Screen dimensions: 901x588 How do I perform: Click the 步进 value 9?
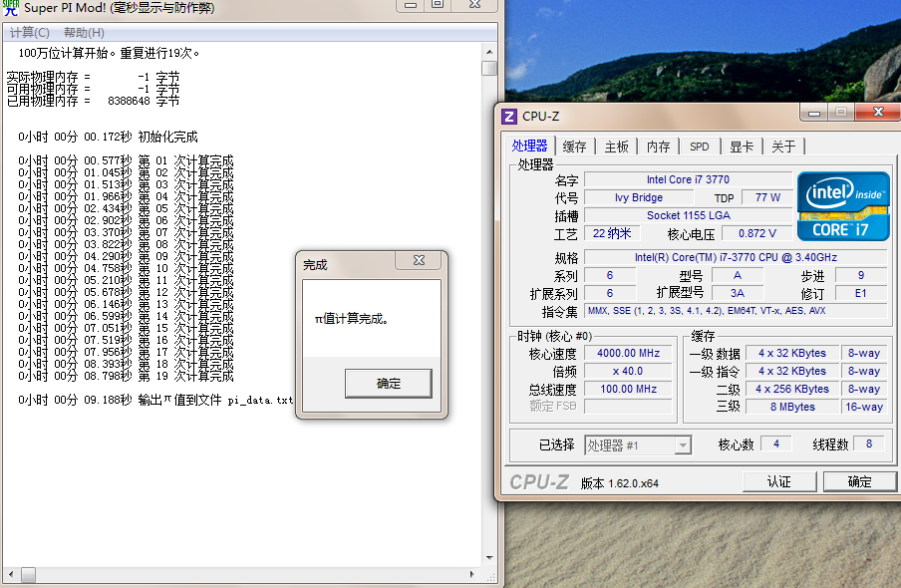click(860, 275)
